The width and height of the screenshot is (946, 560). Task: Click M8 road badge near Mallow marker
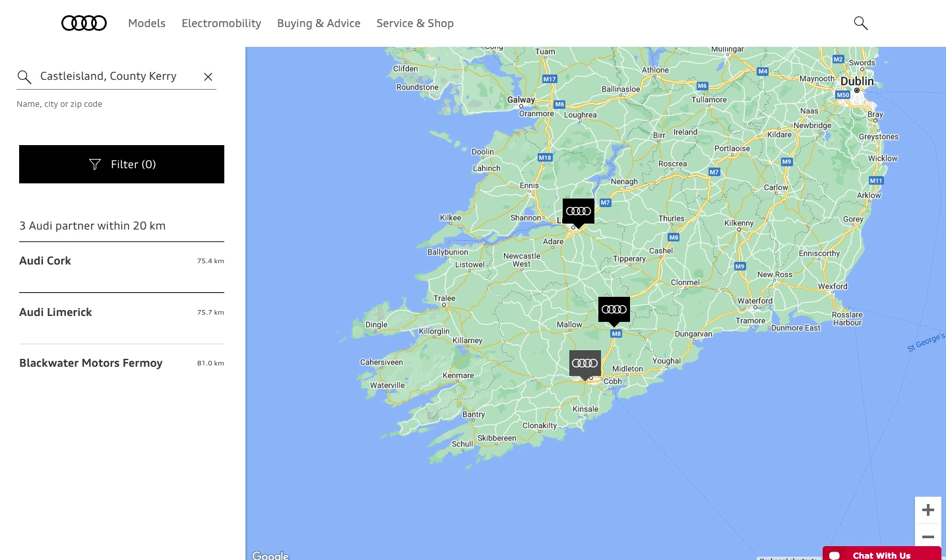(616, 334)
